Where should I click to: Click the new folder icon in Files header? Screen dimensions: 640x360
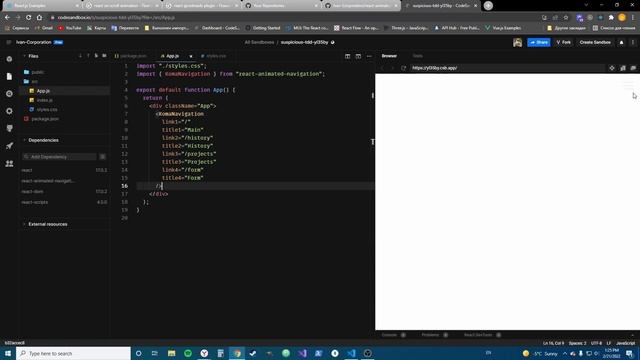click(x=104, y=56)
